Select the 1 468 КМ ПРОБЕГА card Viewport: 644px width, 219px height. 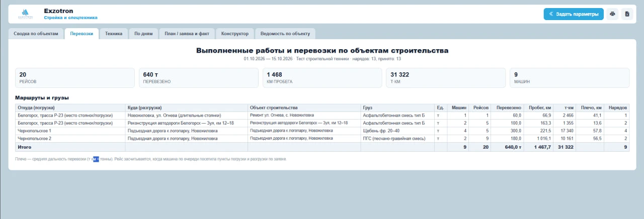click(x=323, y=78)
